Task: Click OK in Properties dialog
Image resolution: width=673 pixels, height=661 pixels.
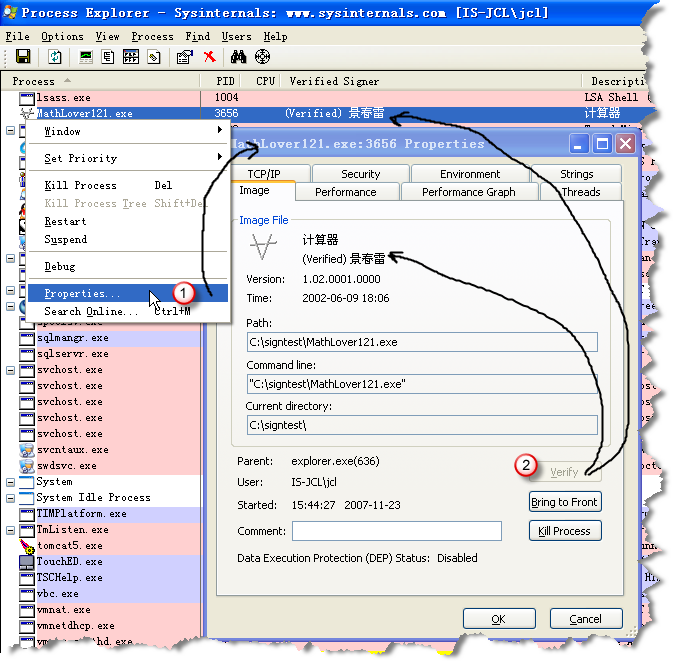Action: click(499, 619)
